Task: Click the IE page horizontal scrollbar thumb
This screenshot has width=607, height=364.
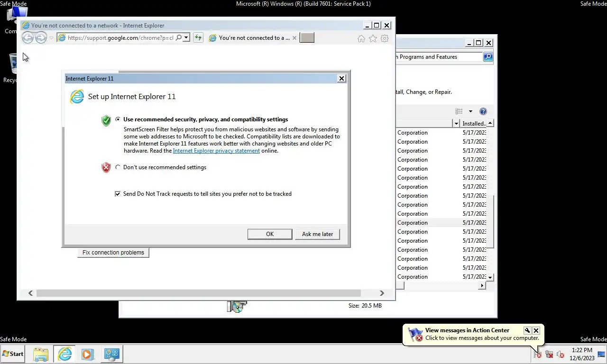Action: point(199,293)
